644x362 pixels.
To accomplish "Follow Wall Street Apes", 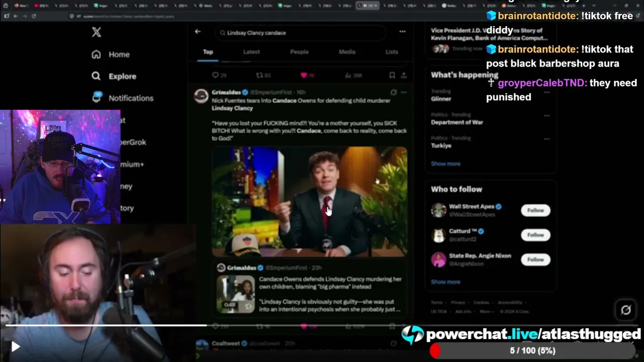I will click(x=535, y=210).
